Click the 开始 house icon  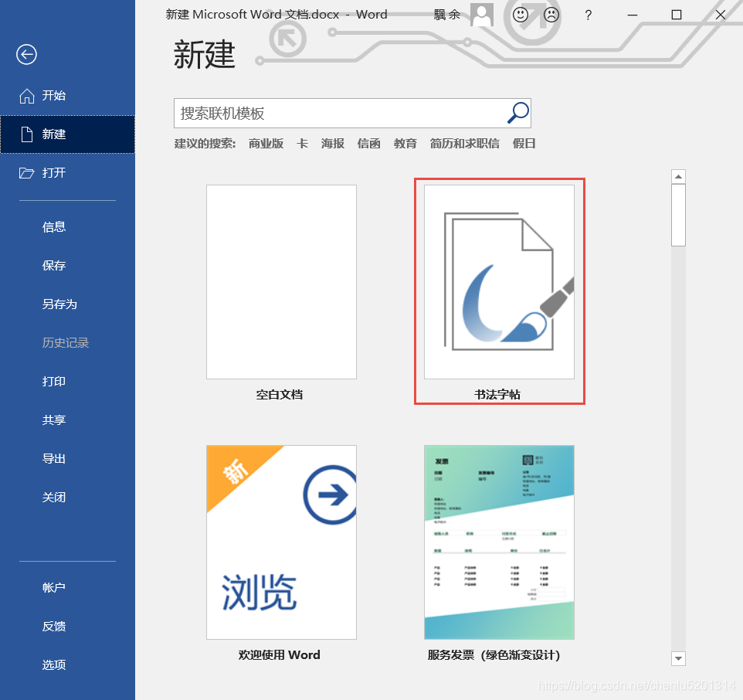tap(26, 96)
